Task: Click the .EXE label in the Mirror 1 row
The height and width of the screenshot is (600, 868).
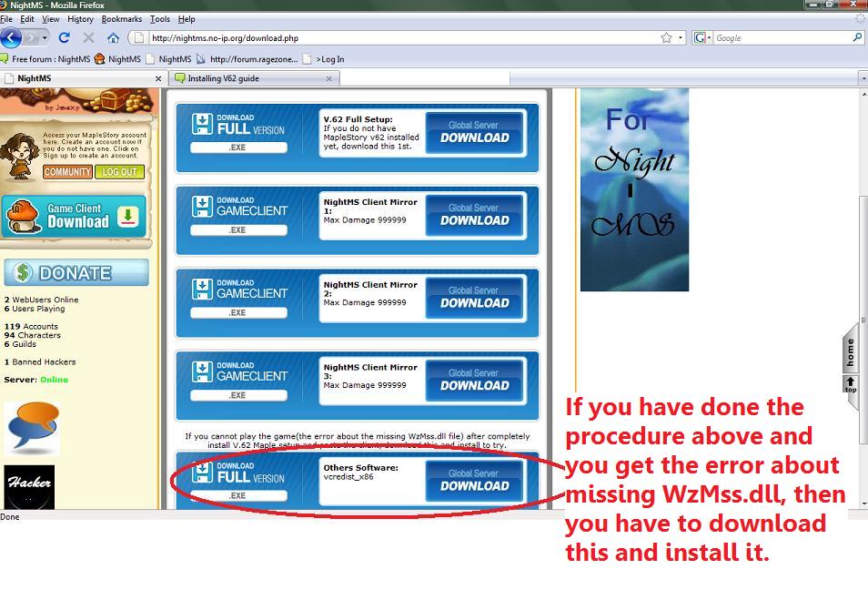Action: coord(238,230)
